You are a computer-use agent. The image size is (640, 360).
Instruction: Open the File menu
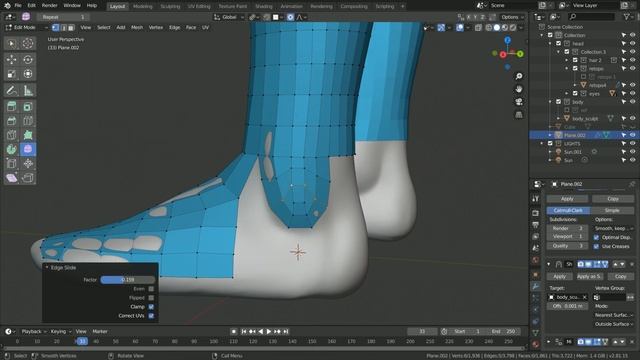click(x=18, y=6)
